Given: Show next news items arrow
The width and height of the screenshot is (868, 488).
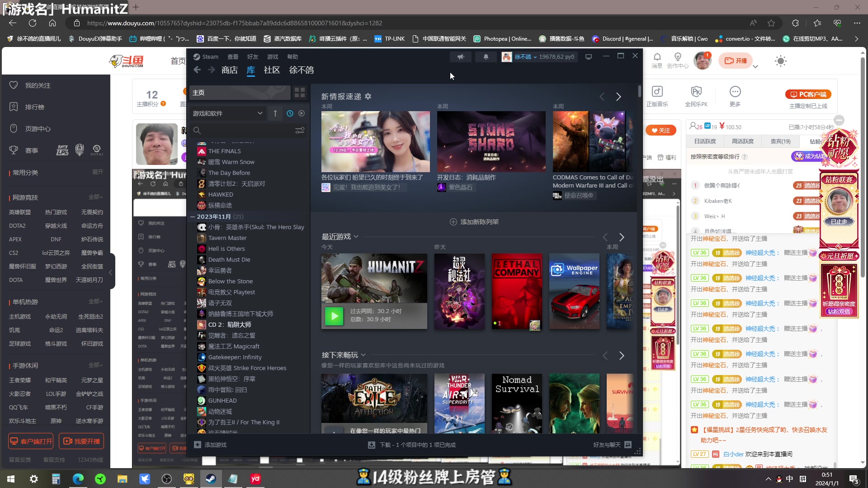Looking at the screenshot, I should (618, 97).
